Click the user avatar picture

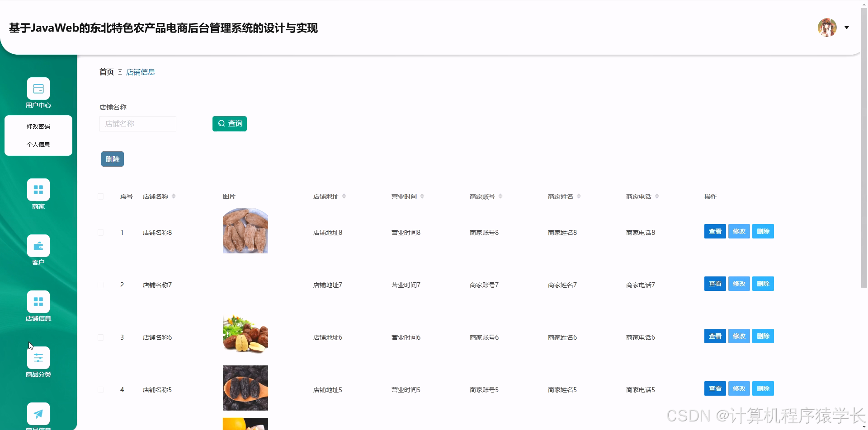827,28
